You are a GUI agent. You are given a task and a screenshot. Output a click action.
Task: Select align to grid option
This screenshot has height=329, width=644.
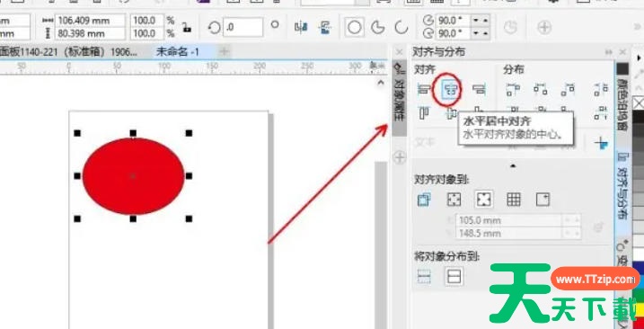pyautogui.click(x=514, y=200)
